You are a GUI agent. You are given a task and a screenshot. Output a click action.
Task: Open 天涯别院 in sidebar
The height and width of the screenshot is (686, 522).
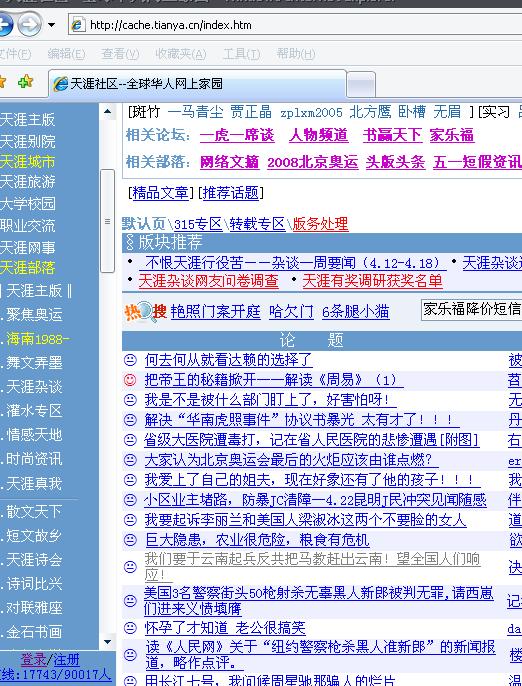click(x=28, y=141)
